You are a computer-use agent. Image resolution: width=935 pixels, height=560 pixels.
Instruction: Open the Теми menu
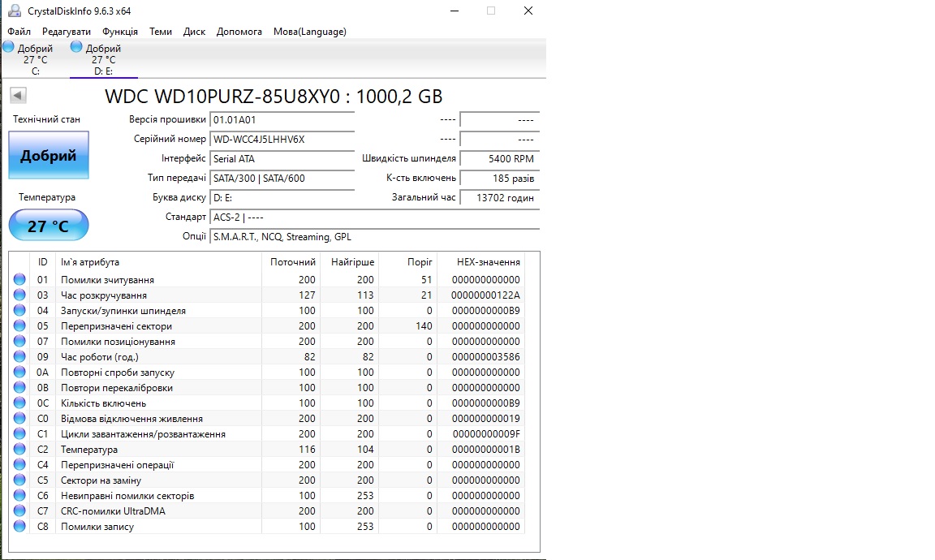pyautogui.click(x=161, y=32)
